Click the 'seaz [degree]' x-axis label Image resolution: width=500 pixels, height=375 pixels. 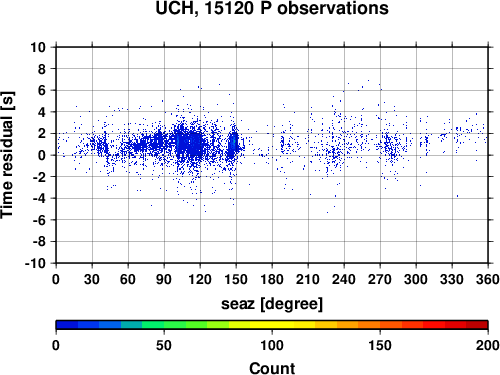pos(272,304)
